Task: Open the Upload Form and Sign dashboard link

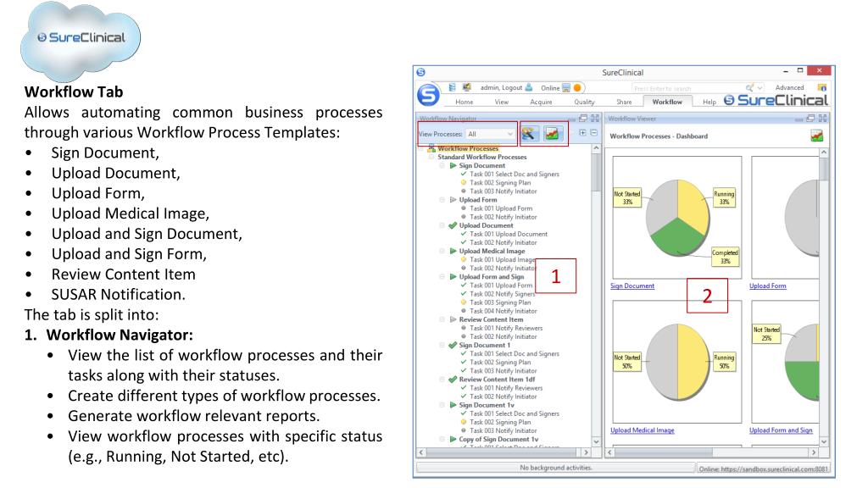Action: tap(781, 430)
